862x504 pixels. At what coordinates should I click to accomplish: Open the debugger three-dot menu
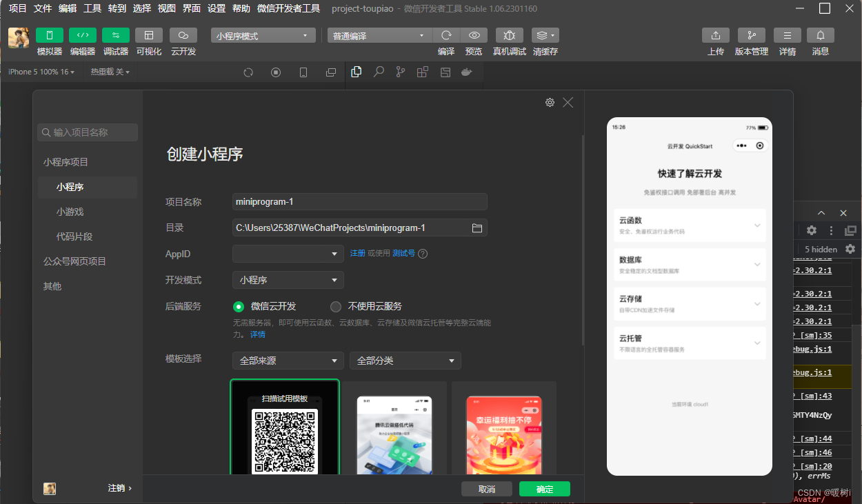click(x=831, y=230)
